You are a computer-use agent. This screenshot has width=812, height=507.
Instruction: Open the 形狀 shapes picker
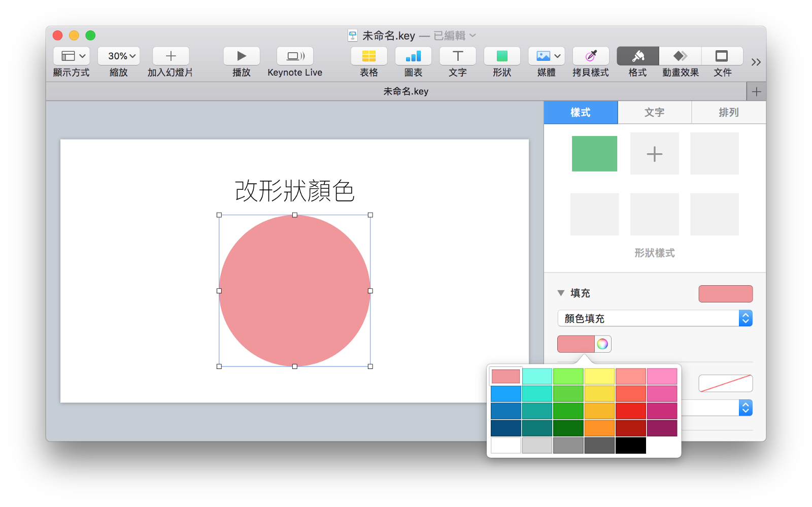click(x=501, y=56)
